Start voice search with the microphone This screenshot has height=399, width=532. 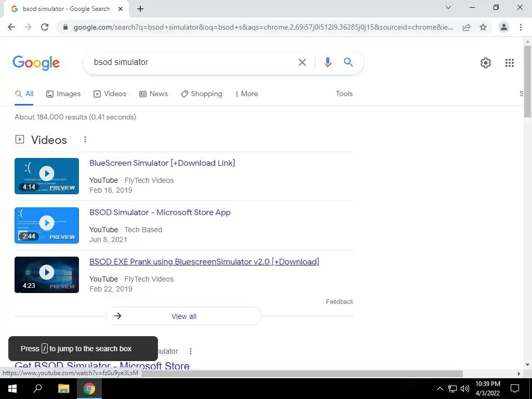point(327,62)
